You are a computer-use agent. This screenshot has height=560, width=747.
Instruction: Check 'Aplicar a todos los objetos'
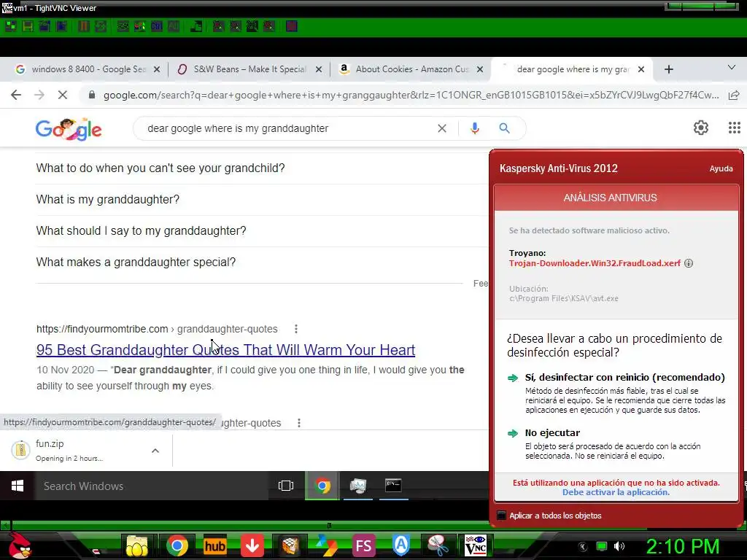501,516
